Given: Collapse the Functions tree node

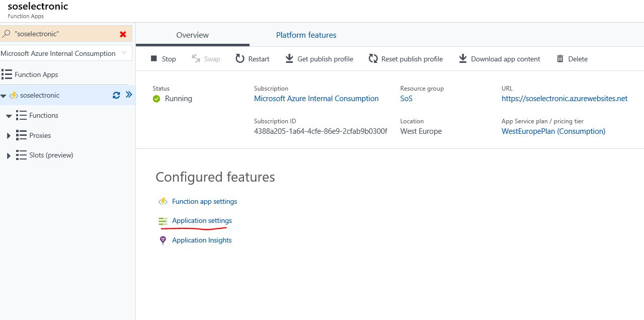Looking at the screenshot, I should (9, 116).
